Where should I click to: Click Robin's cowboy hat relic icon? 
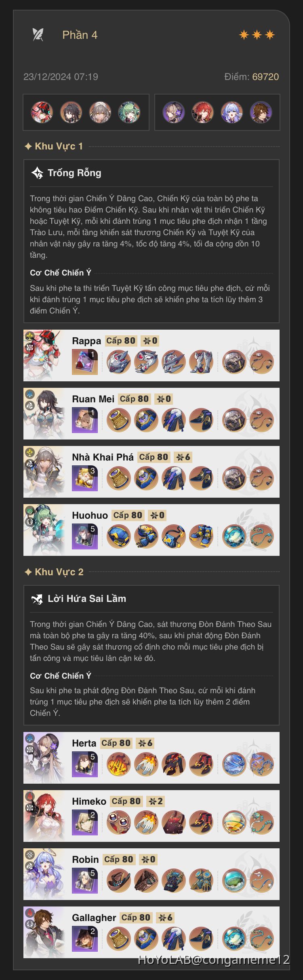[119, 881]
